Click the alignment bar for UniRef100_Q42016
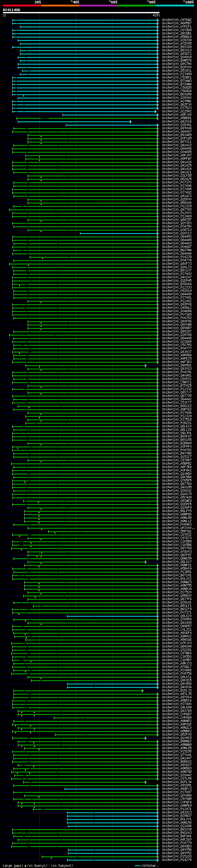197x868 pixels. [74, 122]
